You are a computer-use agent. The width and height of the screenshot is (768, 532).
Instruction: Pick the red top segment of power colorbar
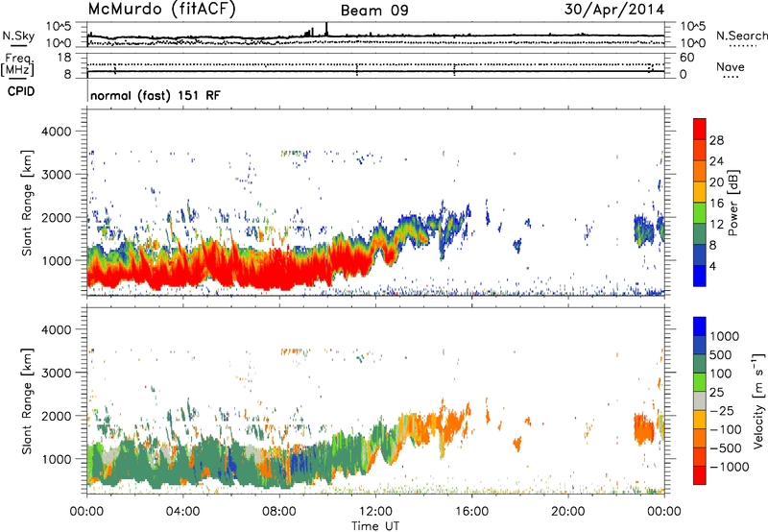pyautogui.click(x=700, y=130)
